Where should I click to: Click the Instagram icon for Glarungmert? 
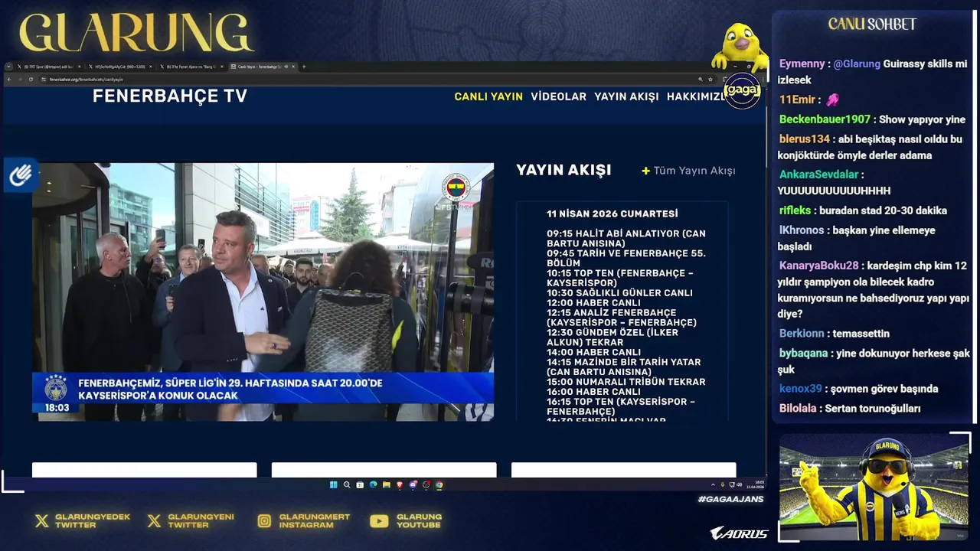click(264, 521)
